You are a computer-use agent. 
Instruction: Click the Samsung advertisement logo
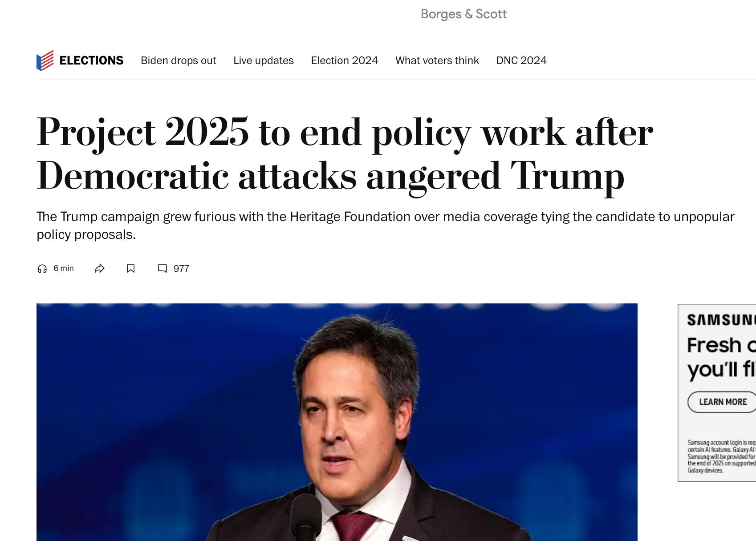(721, 320)
